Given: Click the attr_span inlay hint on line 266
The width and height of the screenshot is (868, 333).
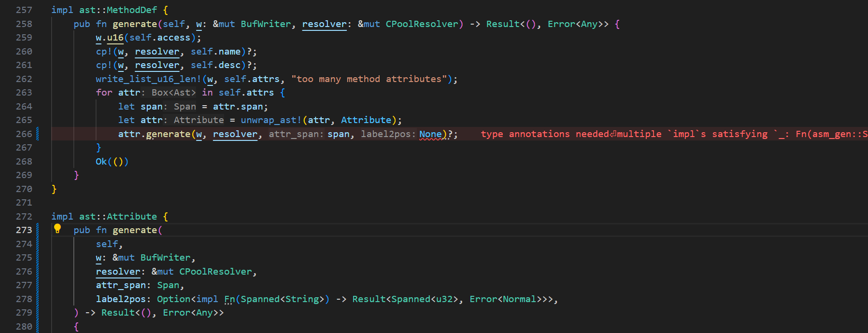Looking at the screenshot, I should pos(296,134).
